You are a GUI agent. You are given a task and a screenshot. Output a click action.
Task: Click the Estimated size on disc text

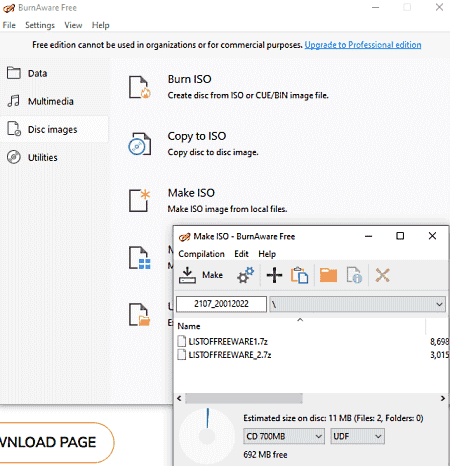[333, 418]
